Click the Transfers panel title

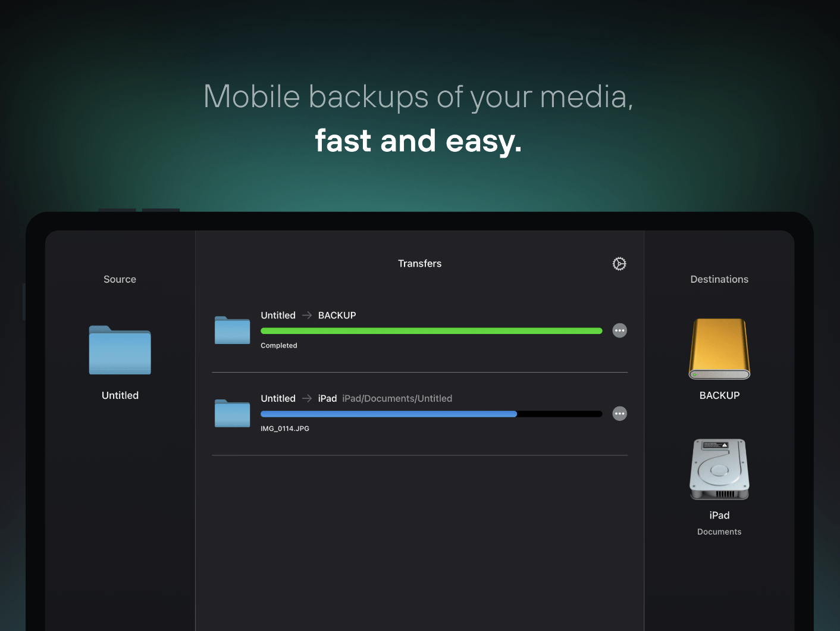click(419, 264)
